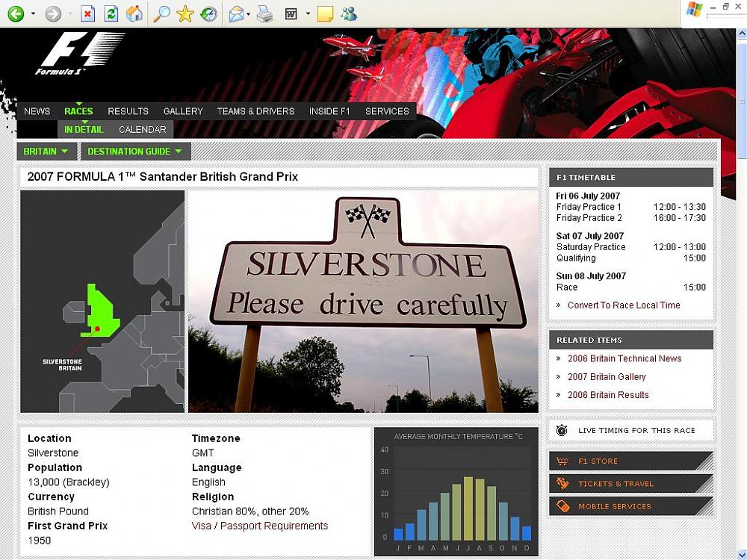Click the vertical scrollbar up arrow
Screen dimensions: 747x560
(742, 34)
